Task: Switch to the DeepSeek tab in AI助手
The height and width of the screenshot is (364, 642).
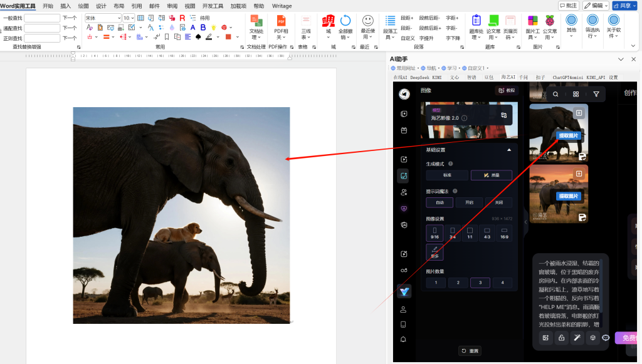Action: [x=421, y=77]
